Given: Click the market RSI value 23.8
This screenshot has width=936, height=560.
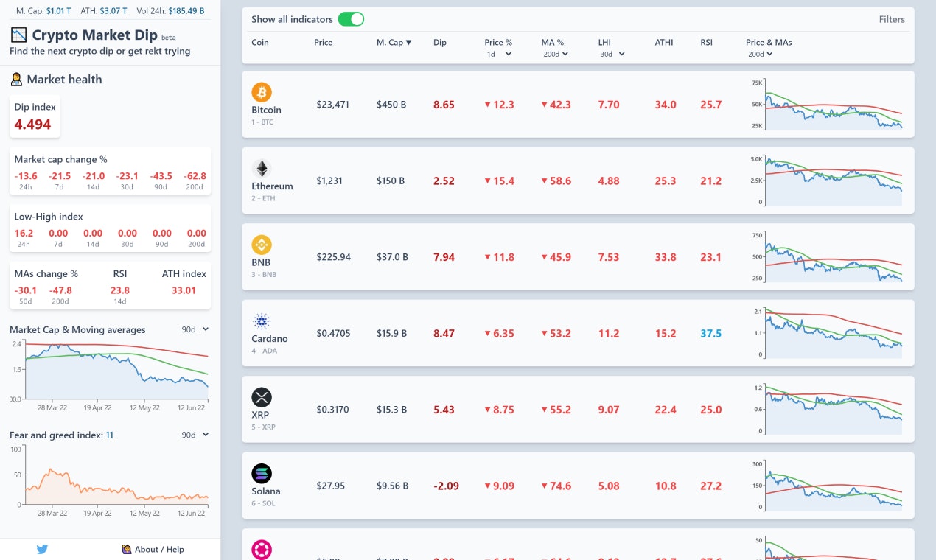Looking at the screenshot, I should pos(119,290).
